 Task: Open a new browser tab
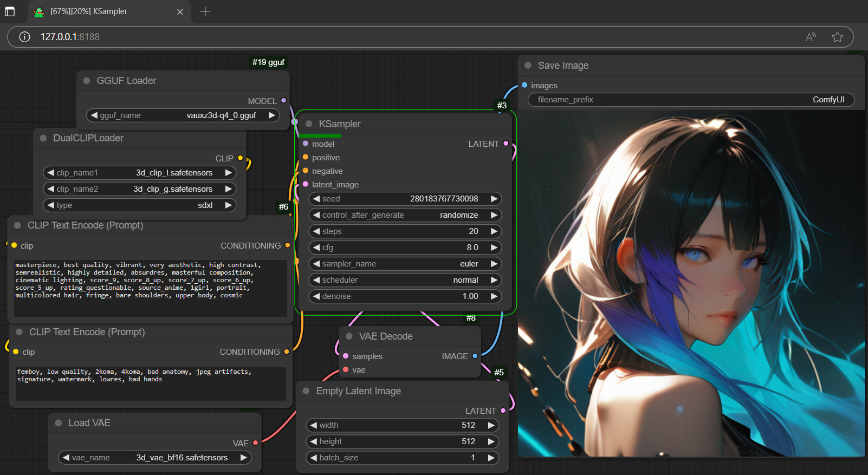coord(205,11)
